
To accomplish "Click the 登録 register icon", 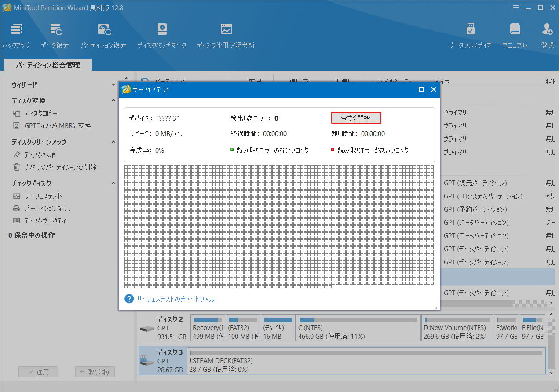I will click(x=548, y=36).
